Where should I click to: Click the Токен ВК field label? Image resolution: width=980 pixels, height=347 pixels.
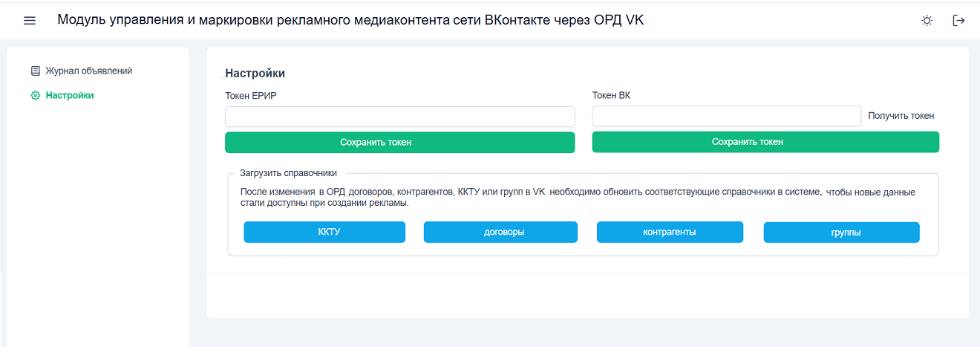coord(611,95)
